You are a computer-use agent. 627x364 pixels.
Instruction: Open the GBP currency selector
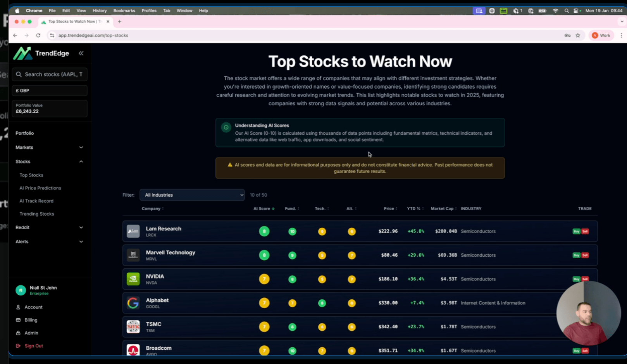pos(50,91)
